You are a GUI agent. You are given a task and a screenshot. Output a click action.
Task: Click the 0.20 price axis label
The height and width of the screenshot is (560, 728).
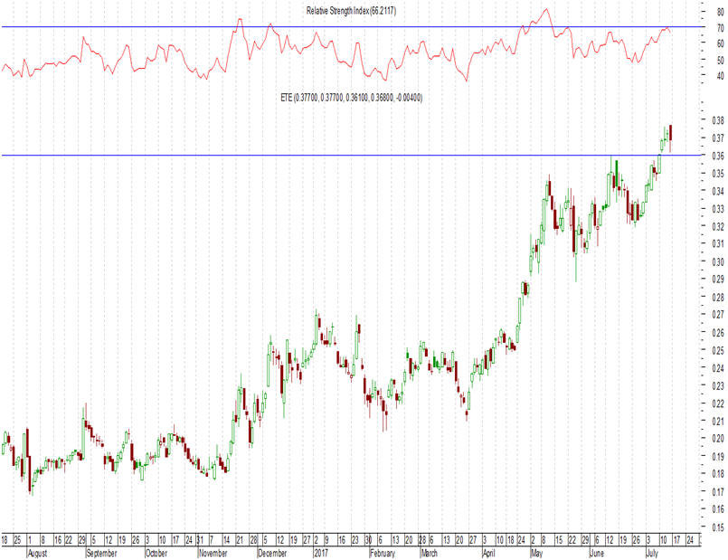[x=718, y=438]
